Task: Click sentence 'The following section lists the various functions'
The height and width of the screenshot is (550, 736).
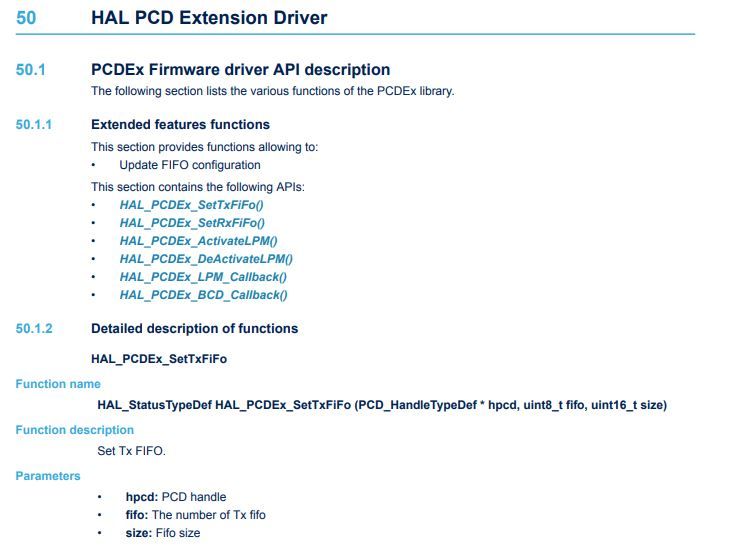Action: (273, 91)
